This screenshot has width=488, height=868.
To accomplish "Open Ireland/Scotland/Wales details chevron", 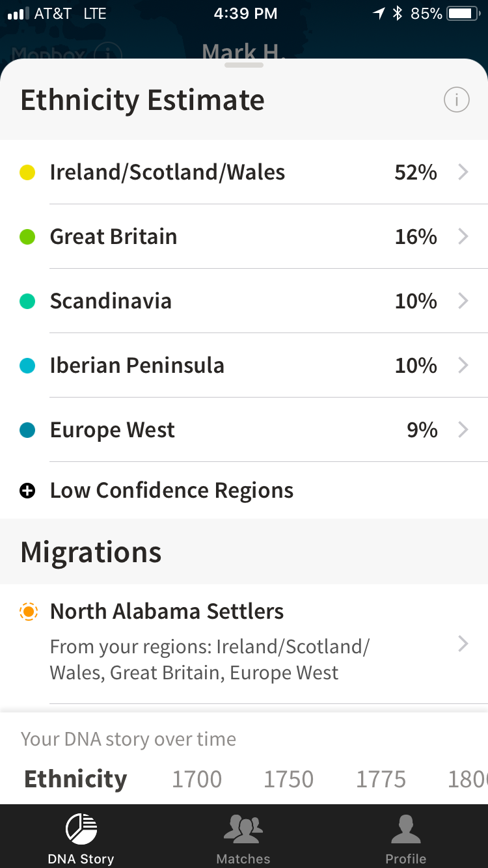I will (463, 172).
